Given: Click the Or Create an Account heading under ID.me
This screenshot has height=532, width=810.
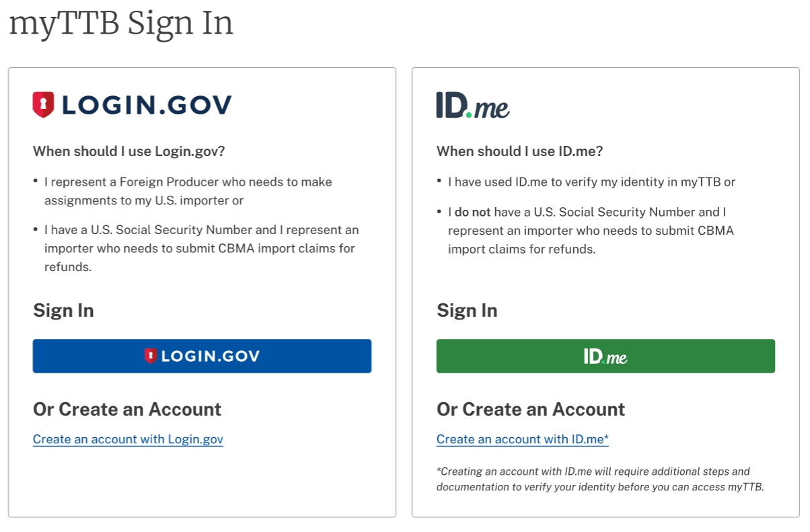Looking at the screenshot, I should pos(531,409).
